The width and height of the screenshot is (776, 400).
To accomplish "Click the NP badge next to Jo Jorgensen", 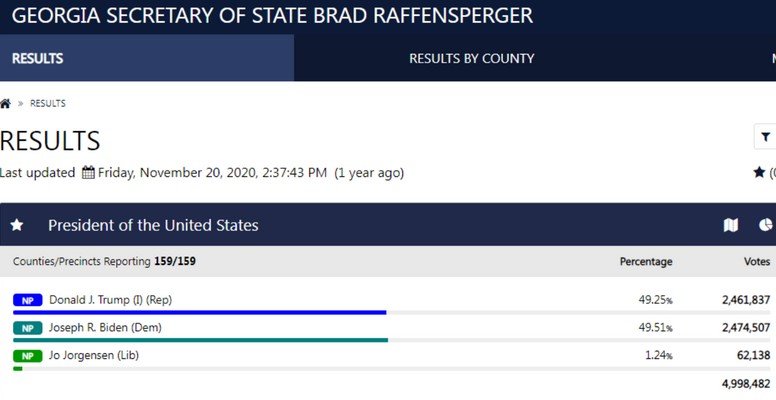I will click(27, 356).
